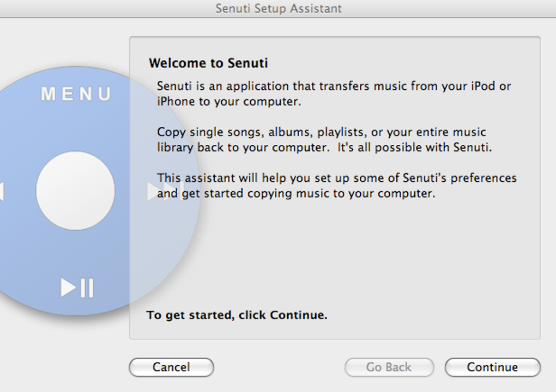The width and height of the screenshot is (556, 392).
Task: Click the grayed-out Go Back button
Action: coord(389,367)
